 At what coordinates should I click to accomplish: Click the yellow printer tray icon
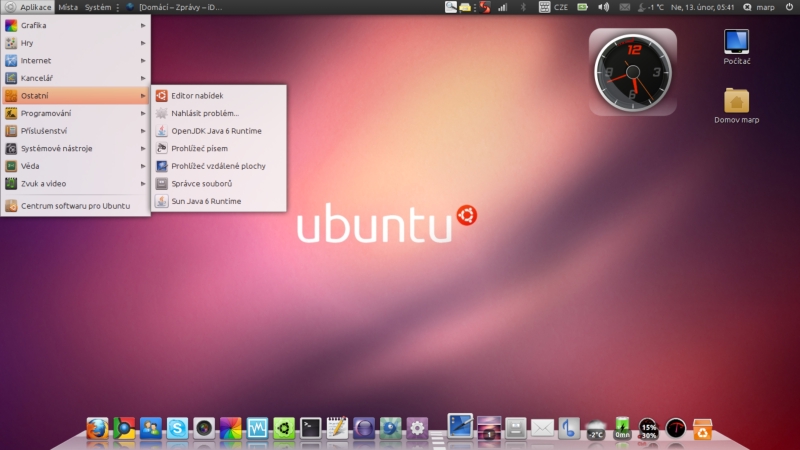pos(465,7)
